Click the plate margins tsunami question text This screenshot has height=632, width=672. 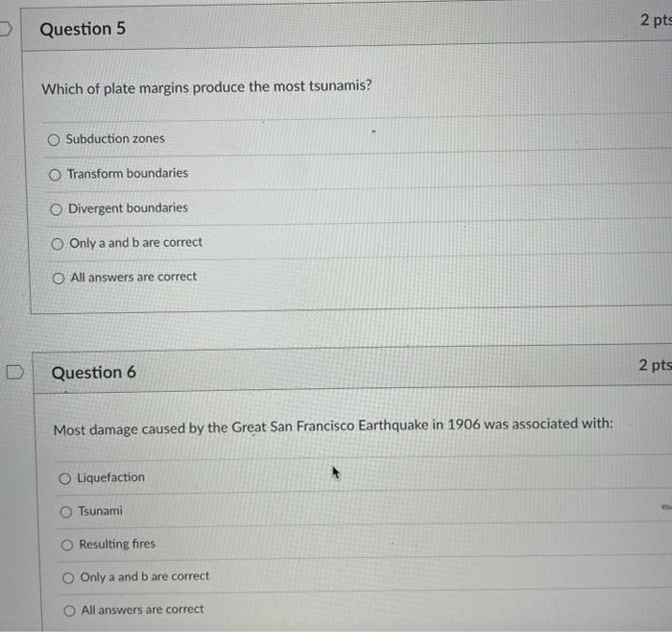pyautogui.click(x=206, y=87)
